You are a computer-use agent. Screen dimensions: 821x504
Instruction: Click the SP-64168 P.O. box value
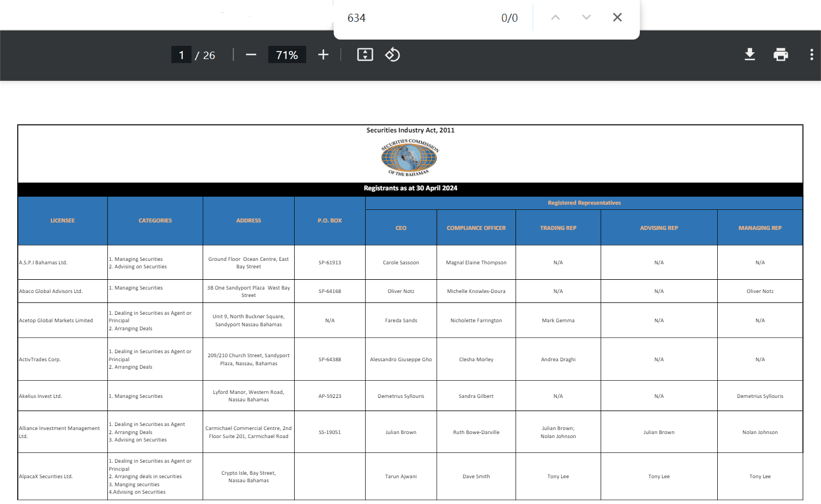click(330, 291)
